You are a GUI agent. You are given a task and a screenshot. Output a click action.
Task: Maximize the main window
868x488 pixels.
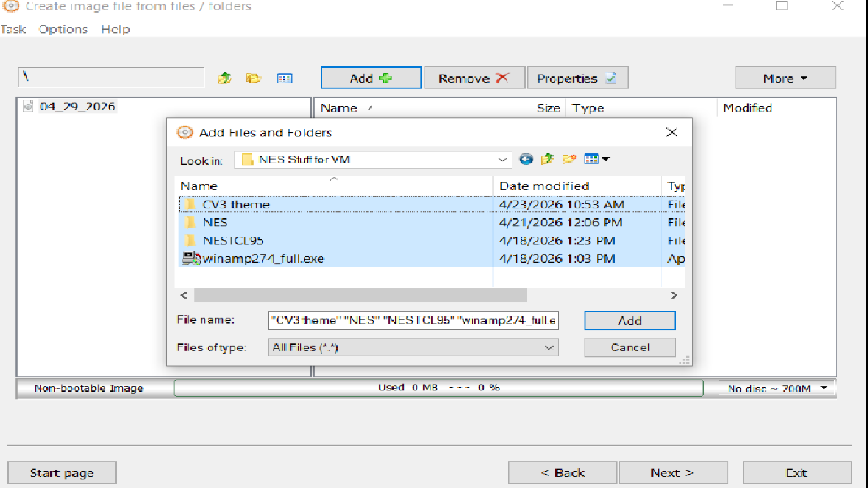[782, 6]
